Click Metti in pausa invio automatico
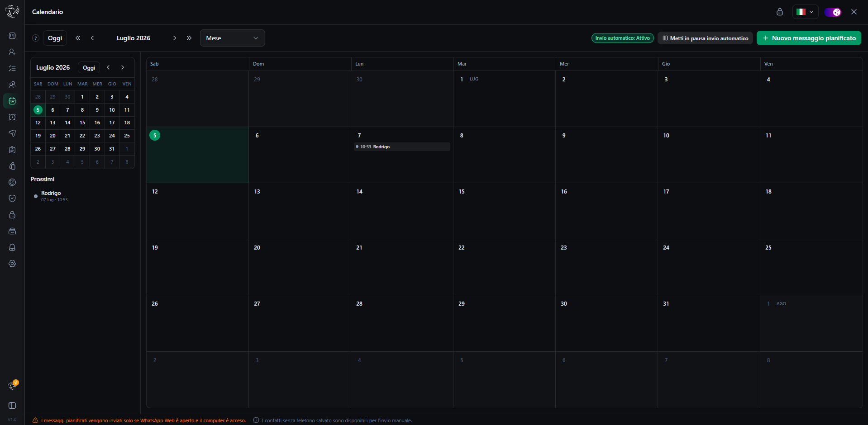 [x=705, y=38]
